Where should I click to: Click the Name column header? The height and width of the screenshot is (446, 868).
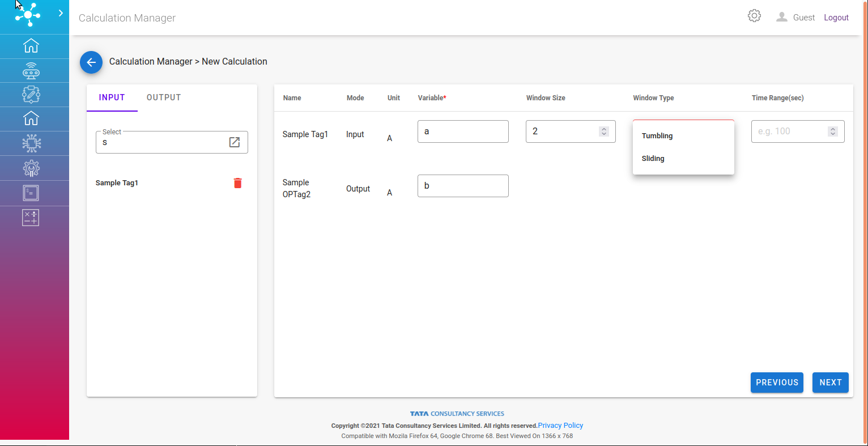point(292,98)
